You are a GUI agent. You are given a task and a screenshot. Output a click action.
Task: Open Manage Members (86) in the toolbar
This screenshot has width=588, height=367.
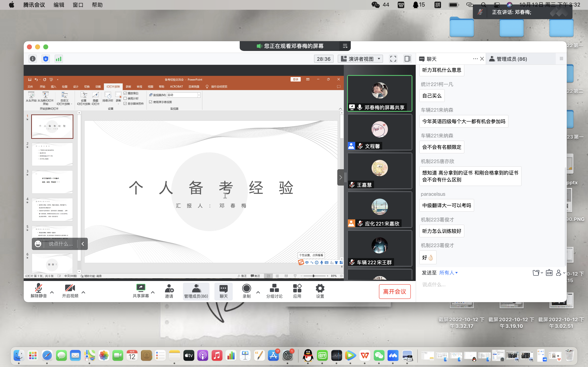(196, 291)
